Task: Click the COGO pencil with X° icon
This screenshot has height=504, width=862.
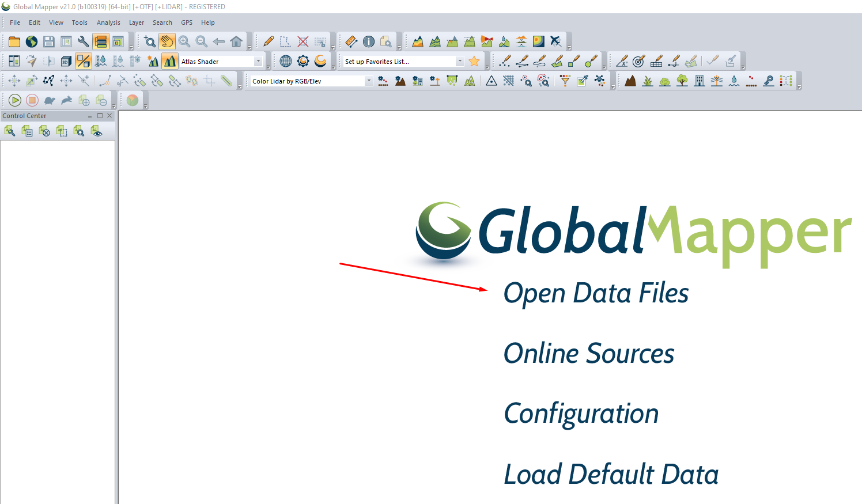Action: click(x=622, y=61)
